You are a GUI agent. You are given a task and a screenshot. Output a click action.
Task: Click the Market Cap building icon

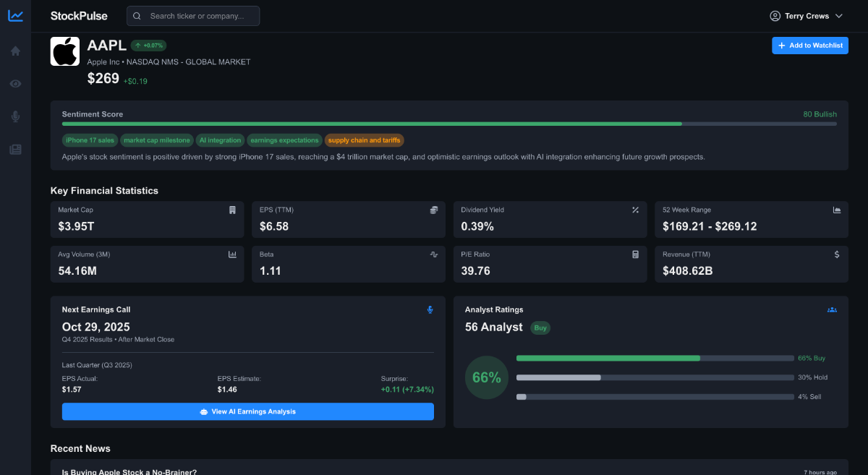pyautogui.click(x=232, y=210)
